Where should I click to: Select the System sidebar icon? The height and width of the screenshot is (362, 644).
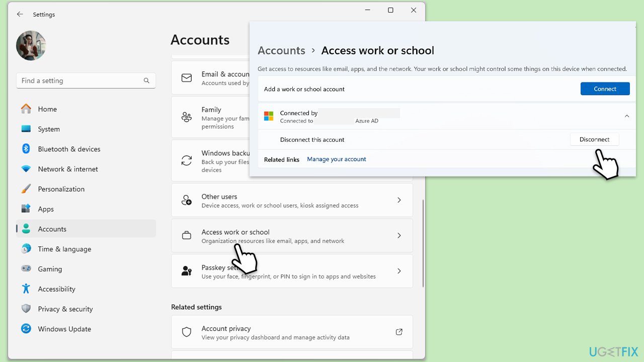[x=26, y=129]
